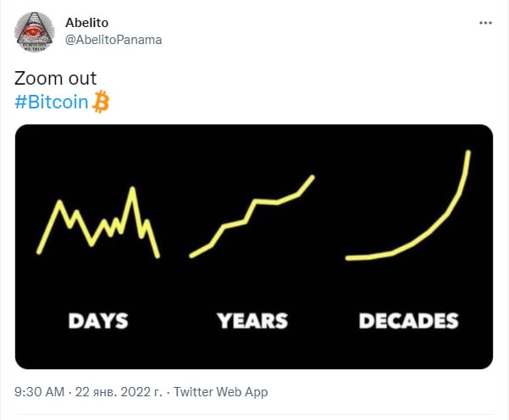Open the Abelito display name profile link

[86, 22]
